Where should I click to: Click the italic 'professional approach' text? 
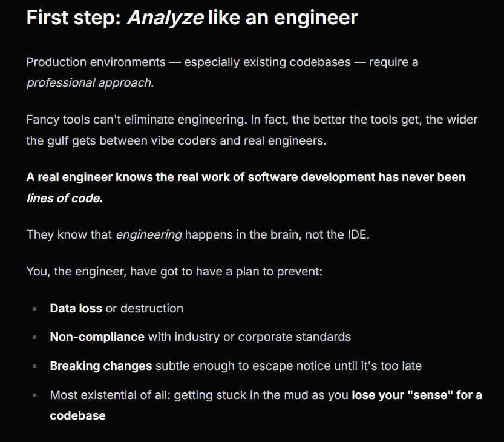click(89, 83)
